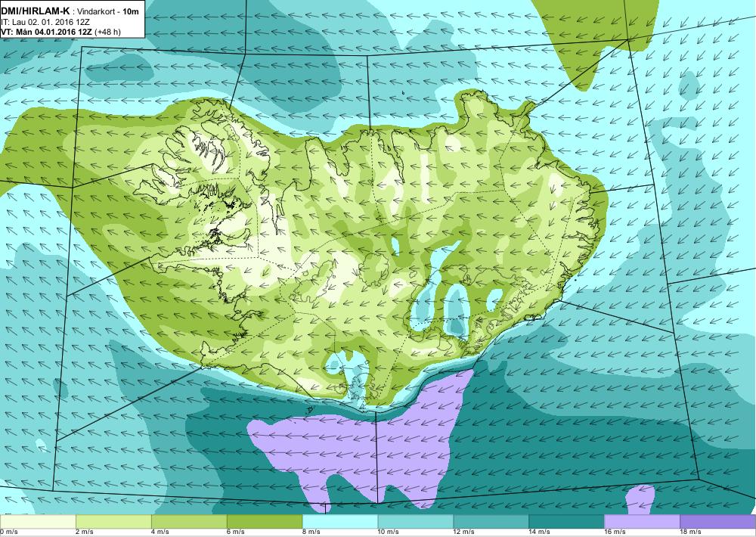Click the 10 m/s legend color swatch

416,522
